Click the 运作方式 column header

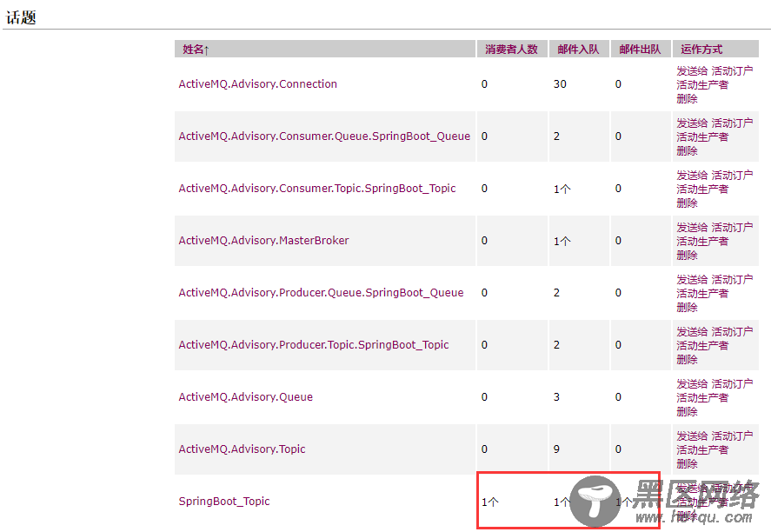point(701,50)
